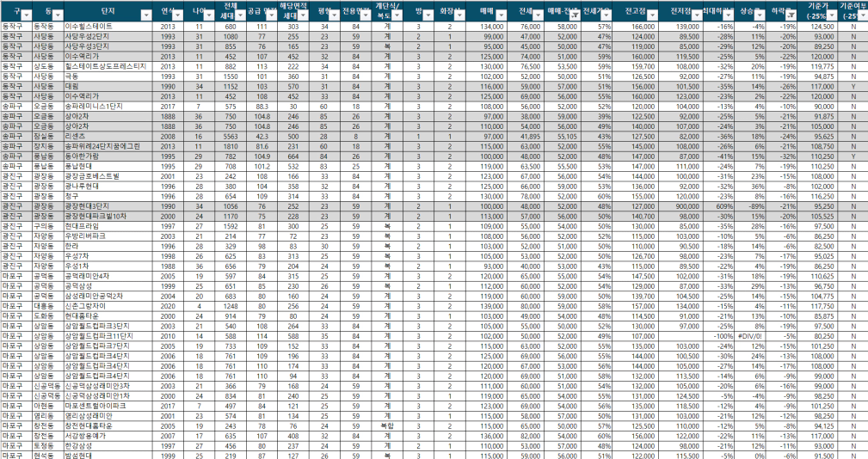Screen dimensions: 868x459
Task: Open the 공급 면적 column filter dropdown
Action: [x=273, y=15]
